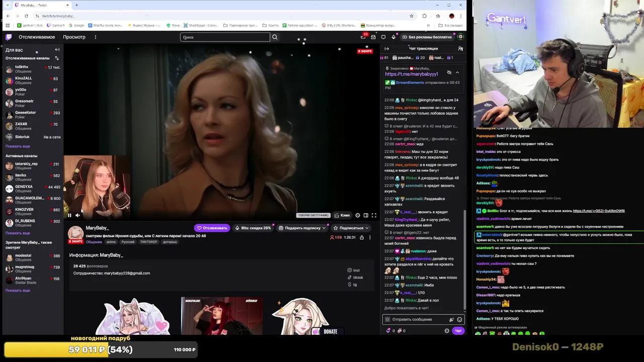Open a new browser tab
Image resolution: width=644 pixels, height=362 pixels.
click(x=76, y=5)
